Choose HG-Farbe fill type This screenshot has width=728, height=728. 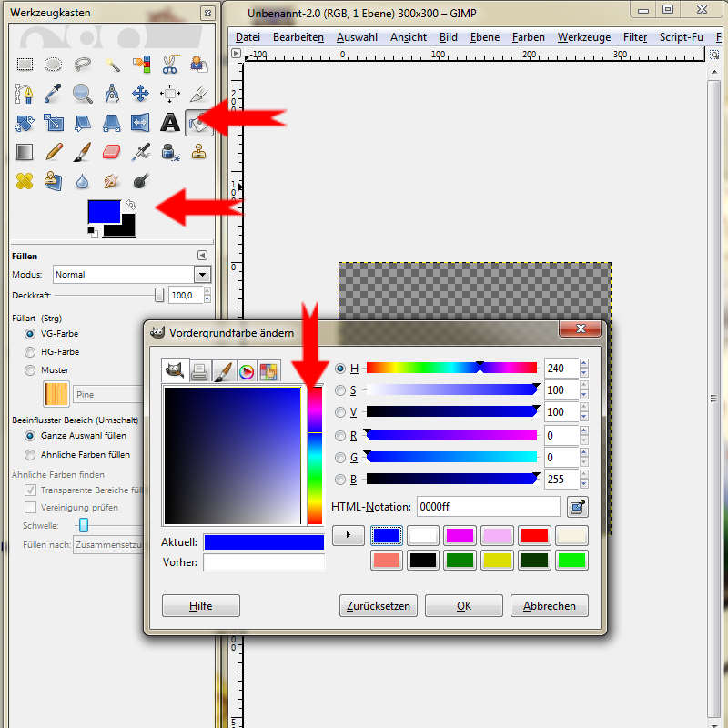(x=30, y=352)
